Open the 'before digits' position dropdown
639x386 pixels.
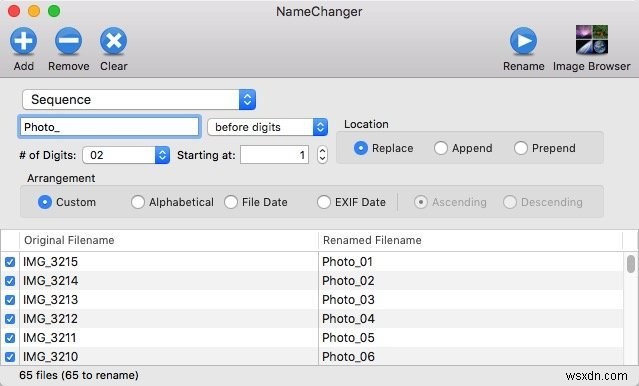click(267, 127)
